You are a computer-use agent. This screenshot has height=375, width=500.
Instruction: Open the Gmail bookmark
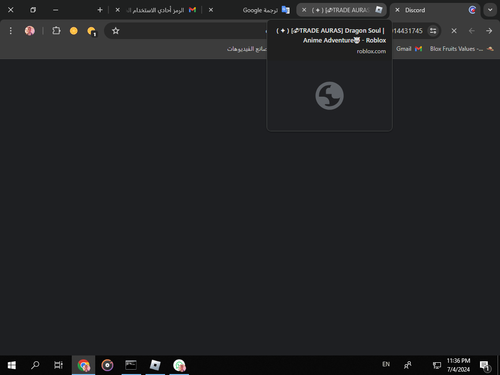tap(409, 49)
